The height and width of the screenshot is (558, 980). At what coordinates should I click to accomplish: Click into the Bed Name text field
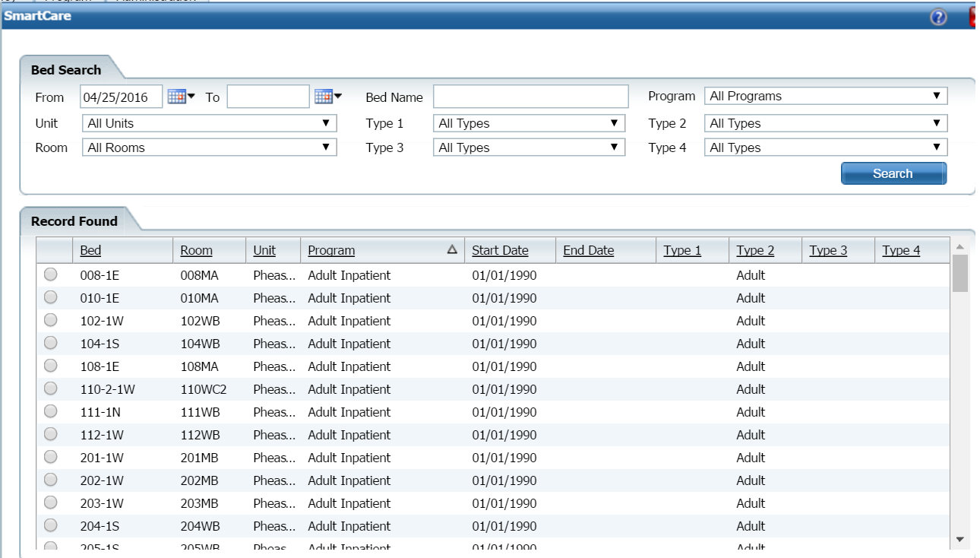[531, 97]
